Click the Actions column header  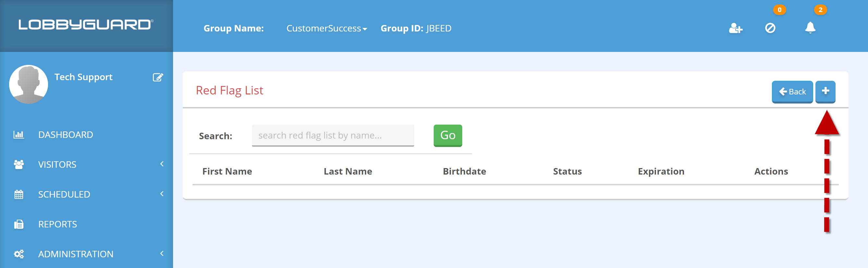(771, 171)
